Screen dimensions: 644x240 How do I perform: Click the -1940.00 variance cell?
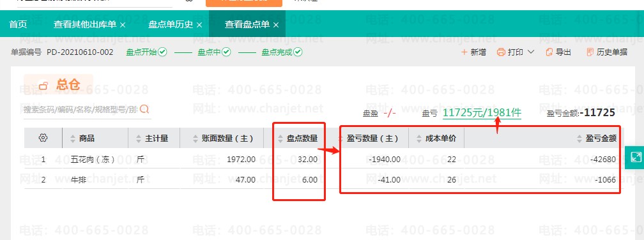pos(384,159)
